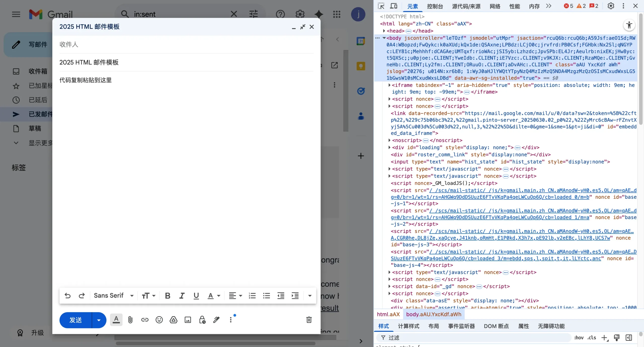
Task: Enable confidential mode with the lock icon
Action: click(202, 320)
